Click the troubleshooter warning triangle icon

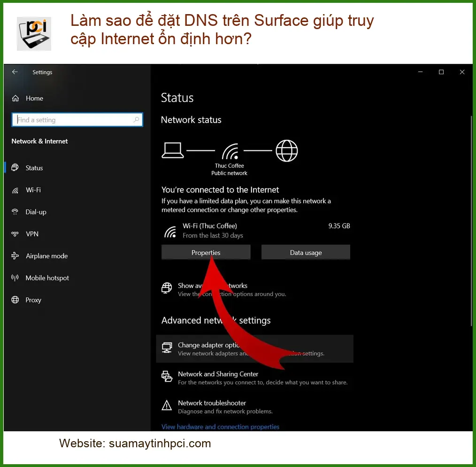(x=167, y=405)
